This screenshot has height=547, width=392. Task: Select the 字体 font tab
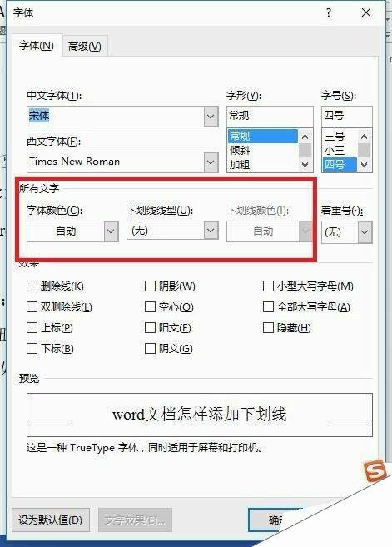tap(37, 45)
